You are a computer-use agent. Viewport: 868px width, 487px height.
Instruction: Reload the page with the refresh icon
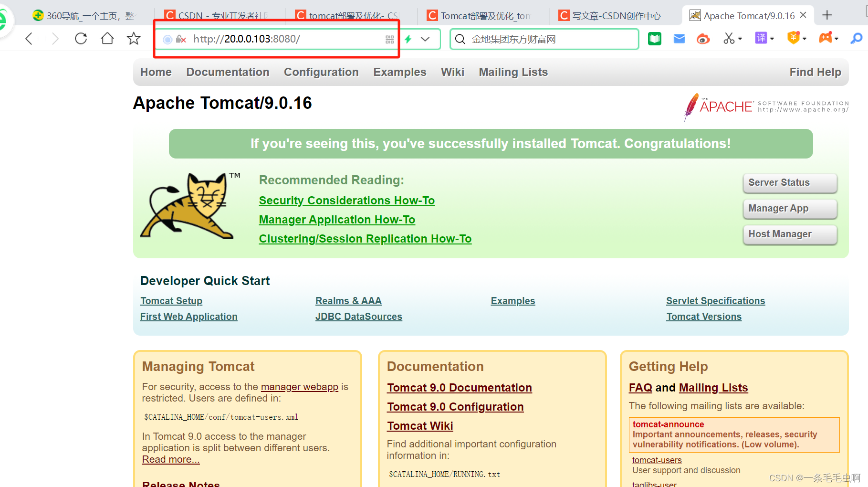click(81, 39)
